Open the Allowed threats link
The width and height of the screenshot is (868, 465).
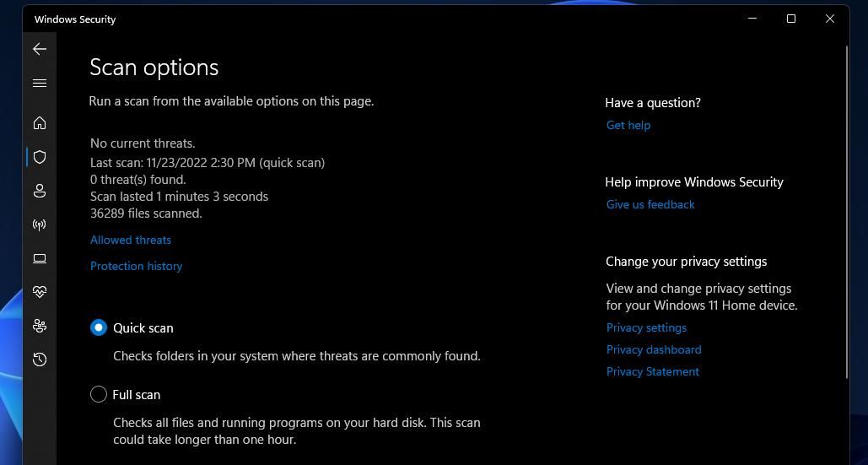click(131, 240)
